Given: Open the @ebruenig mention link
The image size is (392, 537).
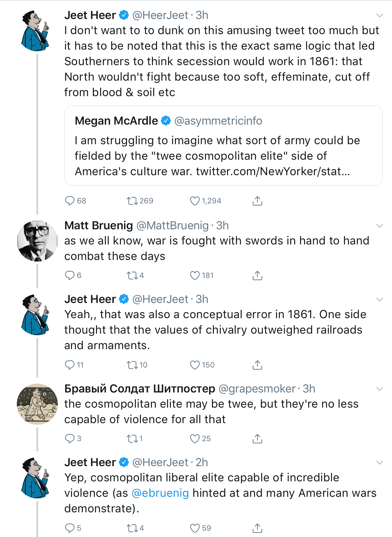Looking at the screenshot, I should 160,493.
